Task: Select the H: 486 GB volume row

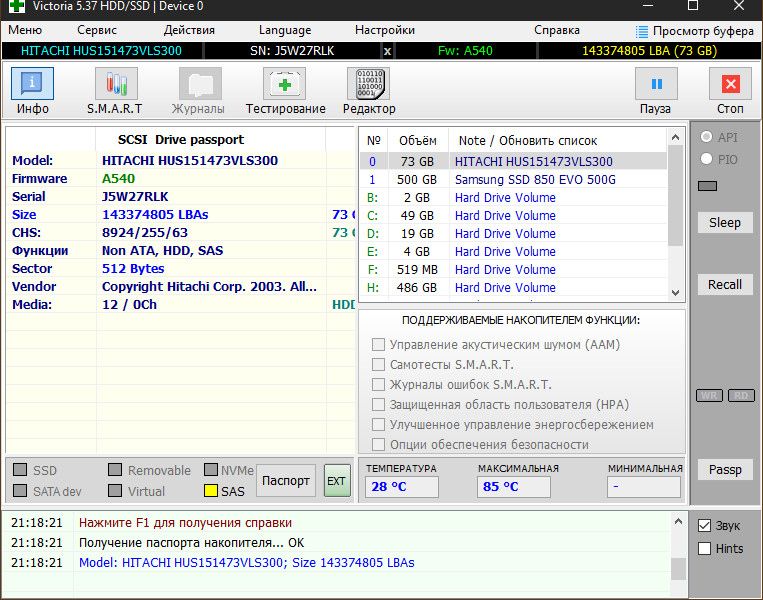Action: click(513, 287)
